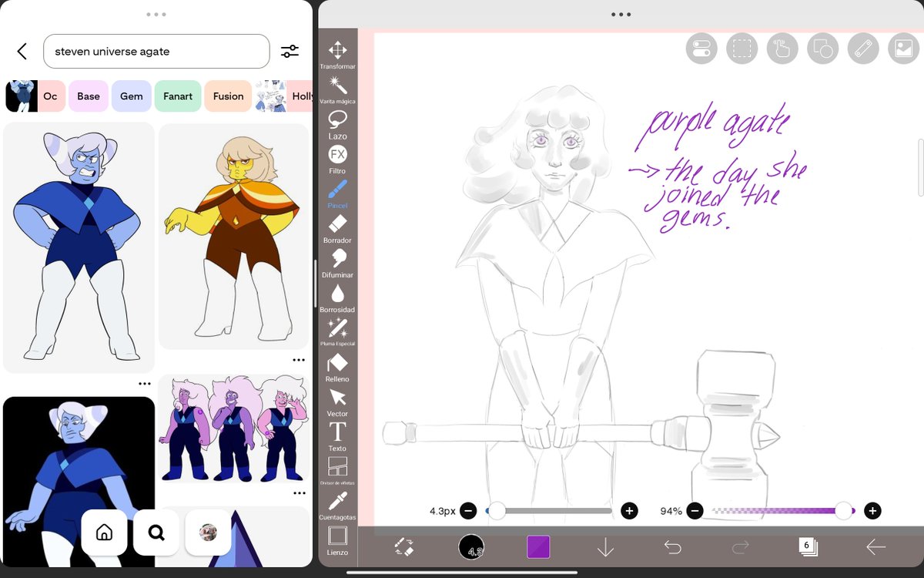Click the redo arrow
Viewport: 924px width, 578px height.
[740, 547]
